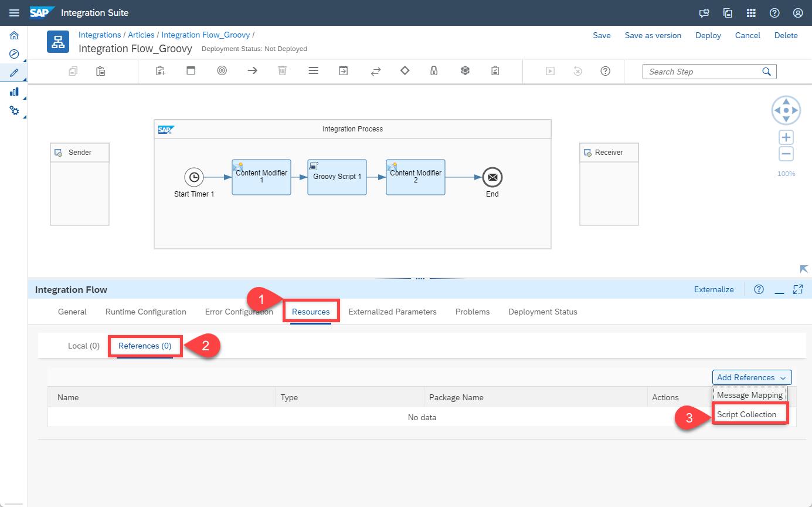
Task: Choose Message Mapping from dropdown
Action: click(x=749, y=395)
